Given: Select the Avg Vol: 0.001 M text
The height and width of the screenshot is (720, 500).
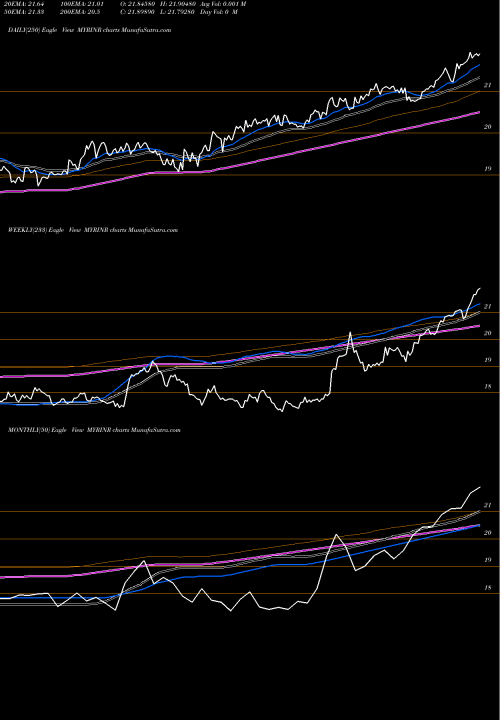Looking at the screenshot, I should point(223,4).
